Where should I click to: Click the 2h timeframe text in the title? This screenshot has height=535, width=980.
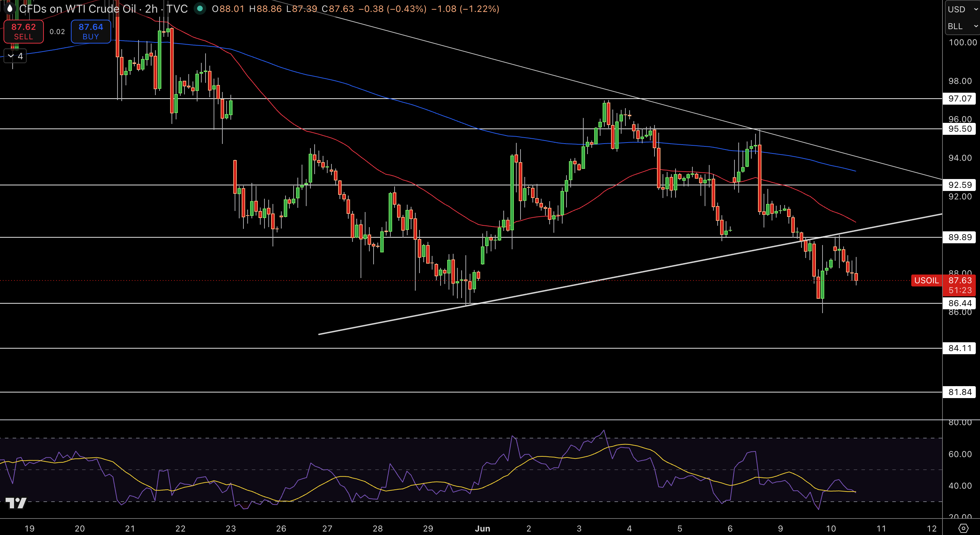pos(152,9)
